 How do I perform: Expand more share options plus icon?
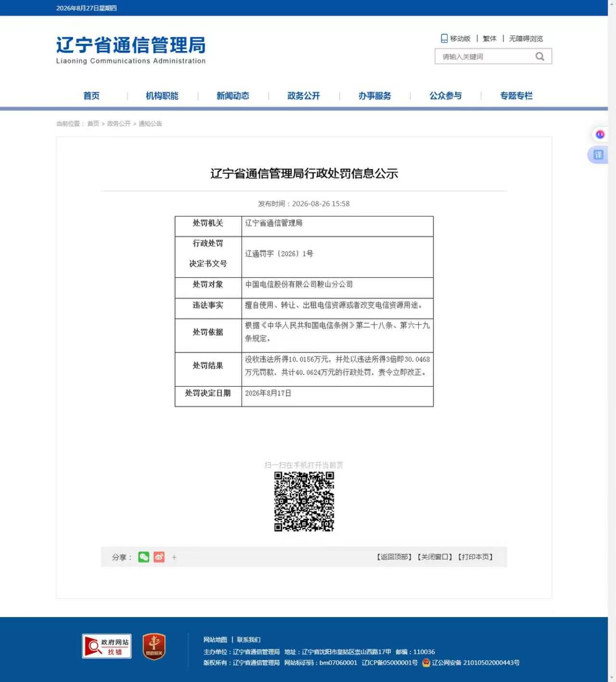(x=174, y=557)
